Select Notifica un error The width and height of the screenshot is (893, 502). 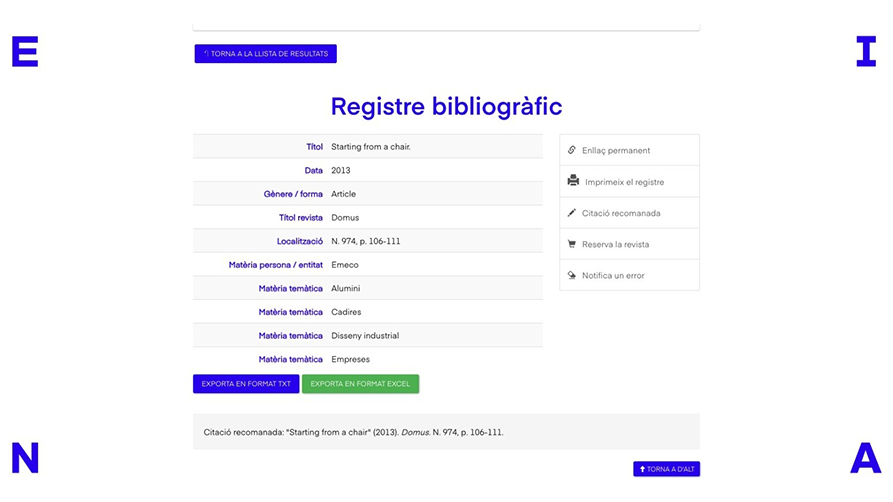613,275
